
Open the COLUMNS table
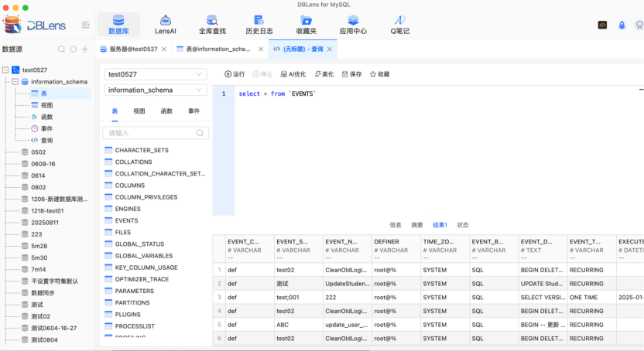pos(130,186)
